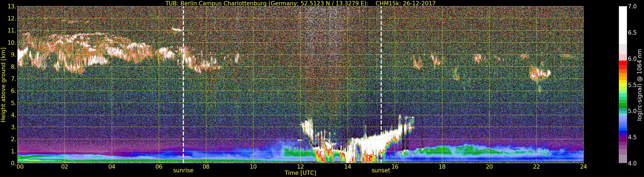644x177 pixels.
Task: Click the '5.' height axis tick label
Action: tap(13, 103)
